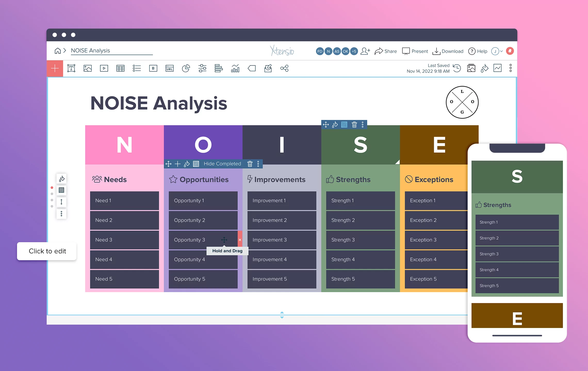This screenshot has width=588, height=371.
Task: Toggle Hide Completed in Opportunities toolbar
Action: point(222,164)
